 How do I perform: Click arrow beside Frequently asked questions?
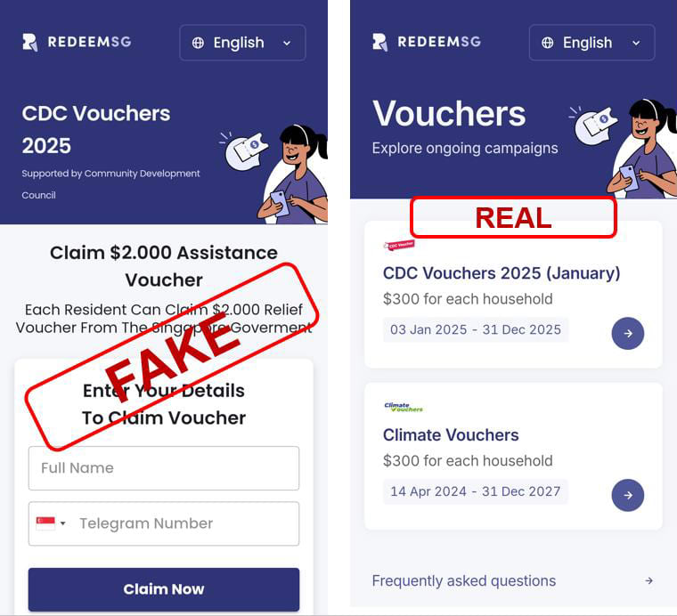pyautogui.click(x=648, y=580)
